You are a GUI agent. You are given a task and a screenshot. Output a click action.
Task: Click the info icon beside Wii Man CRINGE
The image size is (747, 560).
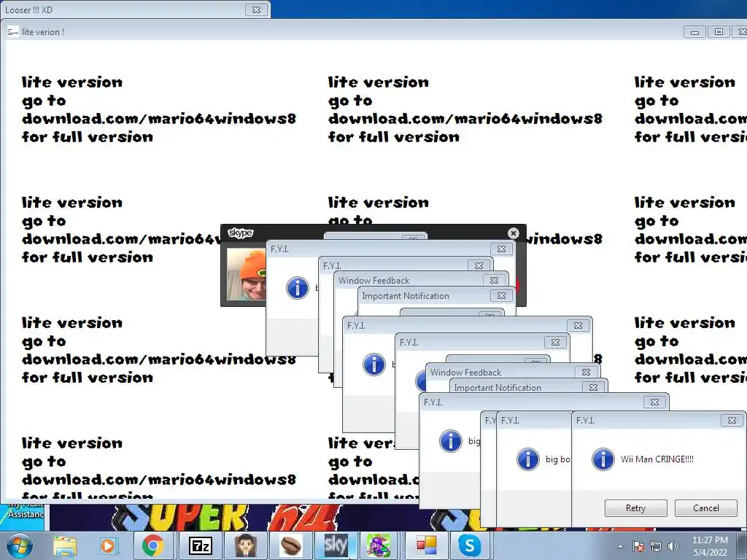click(603, 459)
